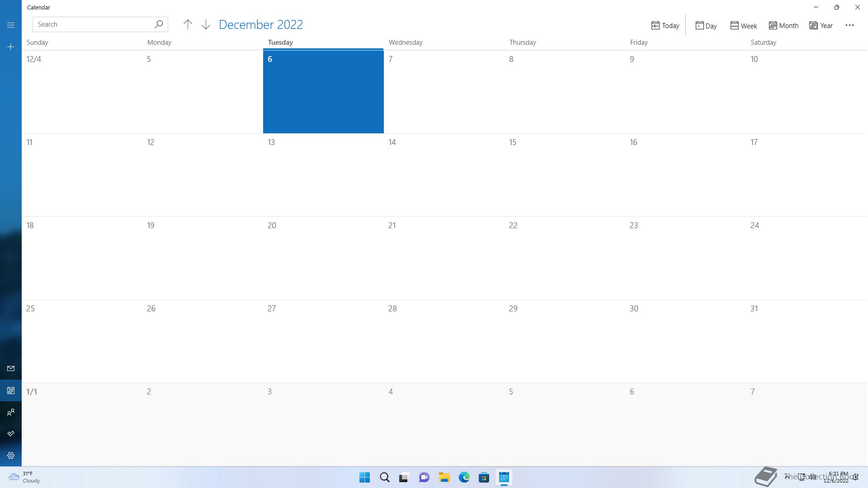868x488 pixels.
Task: Create a new event with the plus icon
Action: click(x=11, y=47)
